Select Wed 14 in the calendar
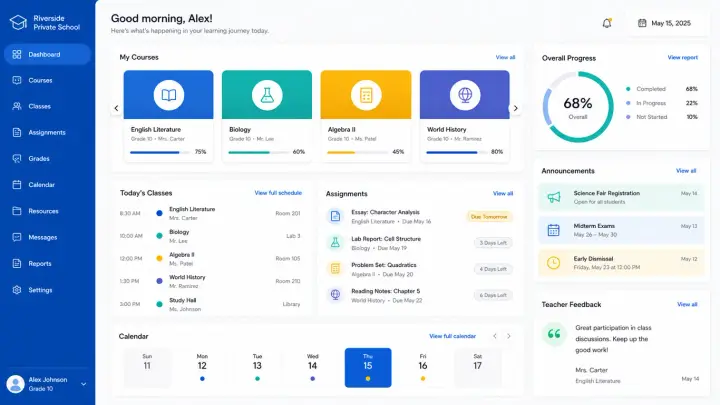Viewport: 720px width, 405px height. [x=312, y=368]
